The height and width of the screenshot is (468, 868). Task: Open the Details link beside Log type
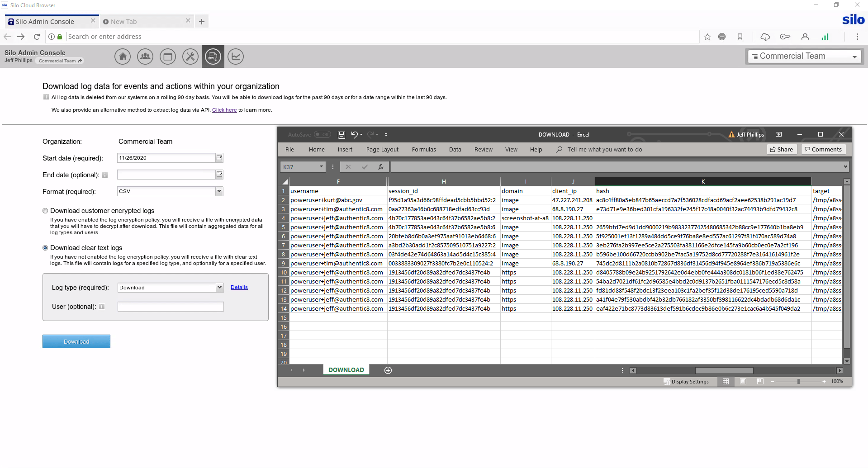239,287
